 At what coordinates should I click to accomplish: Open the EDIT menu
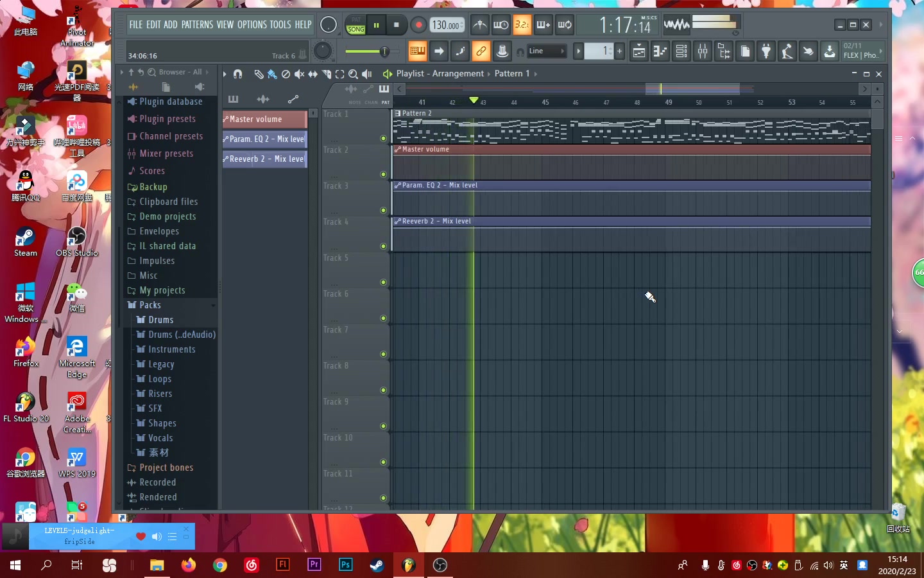click(153, 25)
